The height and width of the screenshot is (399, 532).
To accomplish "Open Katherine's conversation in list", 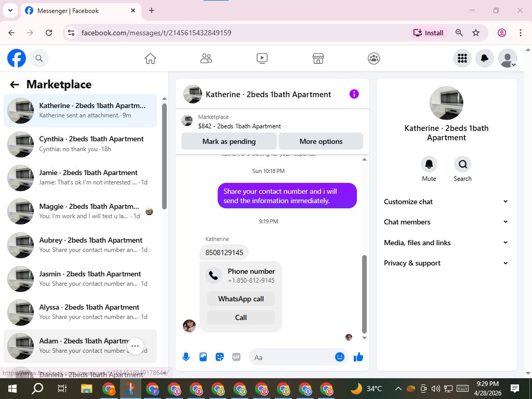I will pos(81,111).
